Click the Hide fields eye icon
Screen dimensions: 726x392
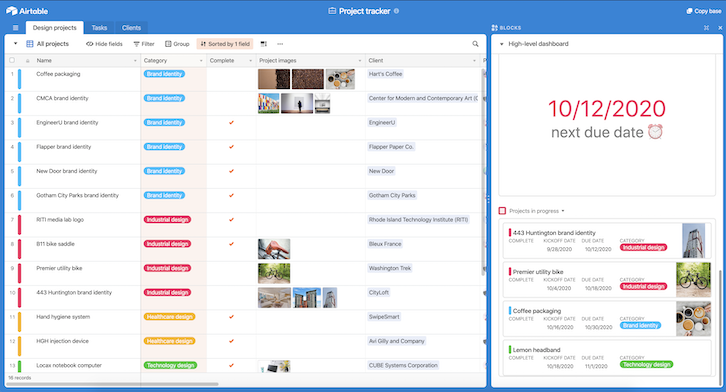click(89, 44)
